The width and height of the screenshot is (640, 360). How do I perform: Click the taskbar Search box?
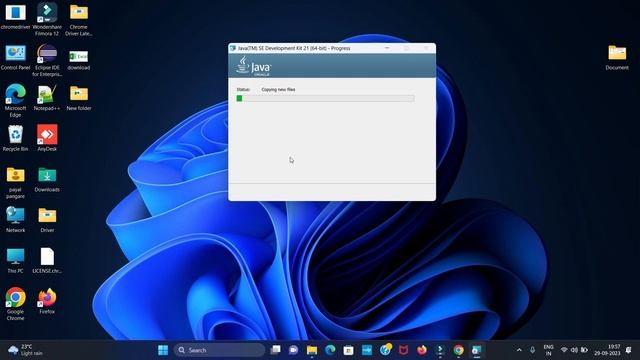click(x=220, y=350)
